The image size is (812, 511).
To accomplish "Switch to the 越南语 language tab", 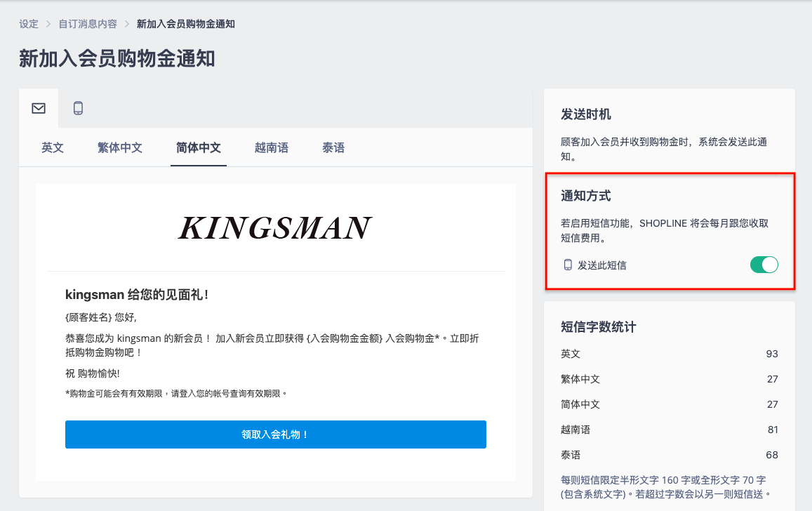I will tap(272, 148).
